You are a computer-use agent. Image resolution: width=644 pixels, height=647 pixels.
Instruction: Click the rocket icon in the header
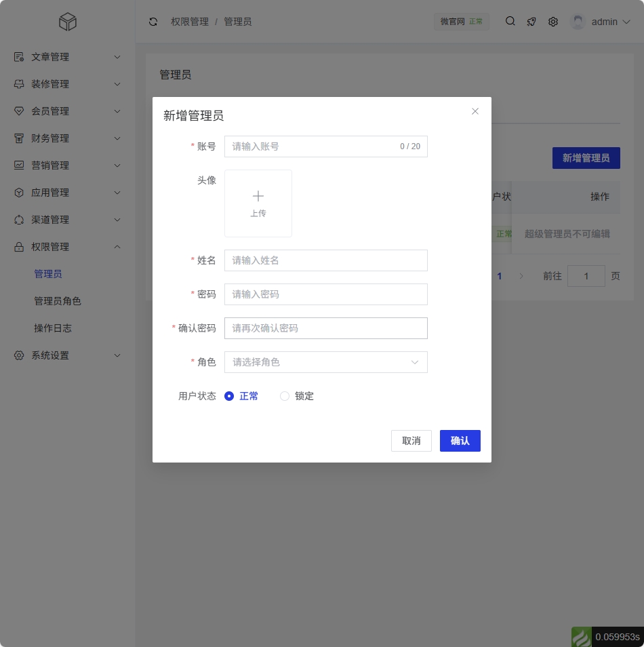point(531,22)
